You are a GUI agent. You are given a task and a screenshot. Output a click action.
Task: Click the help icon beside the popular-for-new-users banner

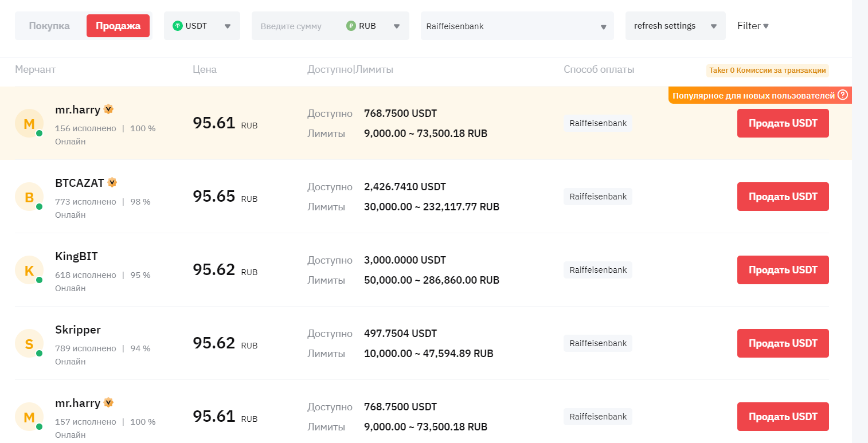(842, 95)
